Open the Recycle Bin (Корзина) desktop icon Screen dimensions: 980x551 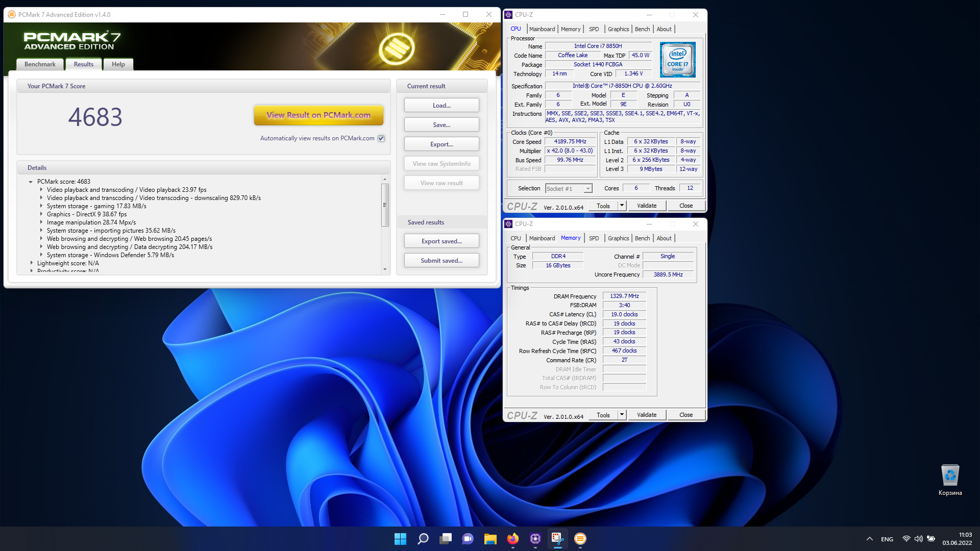click(x=950, y=480)
